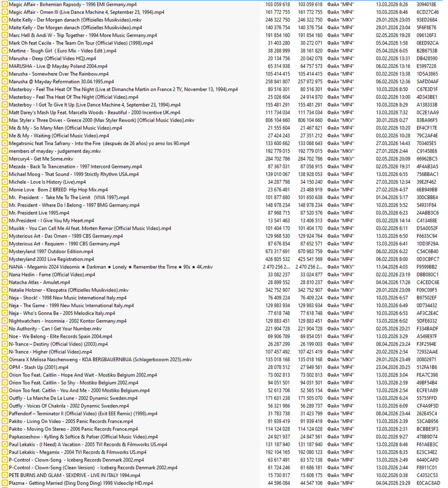Viewport: 448px width, 488px height.
Task: Select Neja - The Game 1999 file
Action: click(71, 306)
